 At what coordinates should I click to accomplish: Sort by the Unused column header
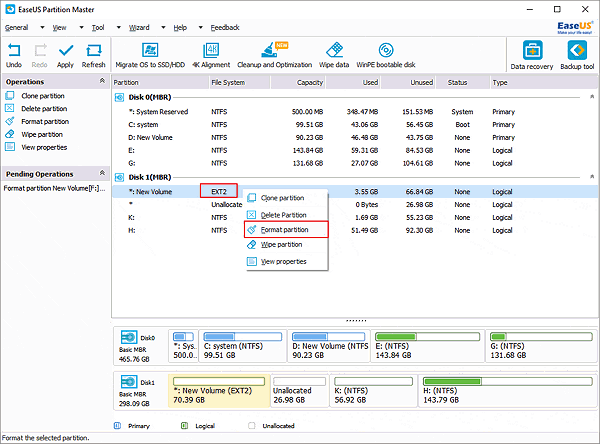408,83
